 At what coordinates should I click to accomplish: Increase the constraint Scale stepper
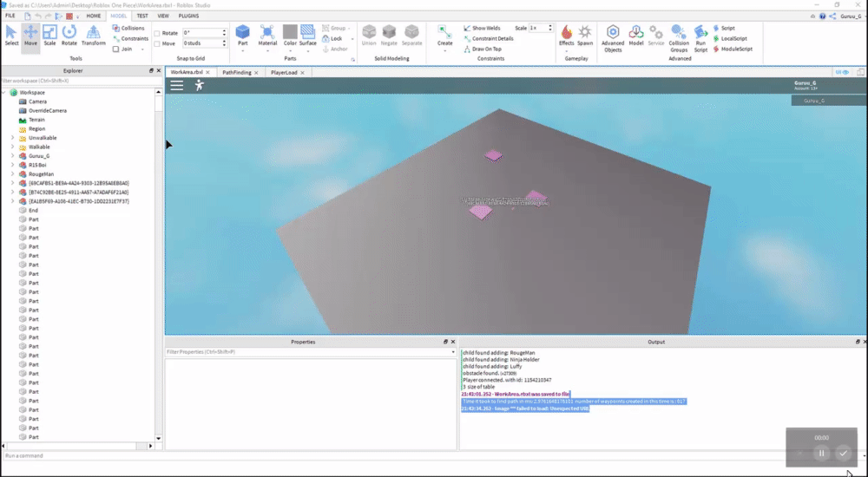tap(549, 26)
